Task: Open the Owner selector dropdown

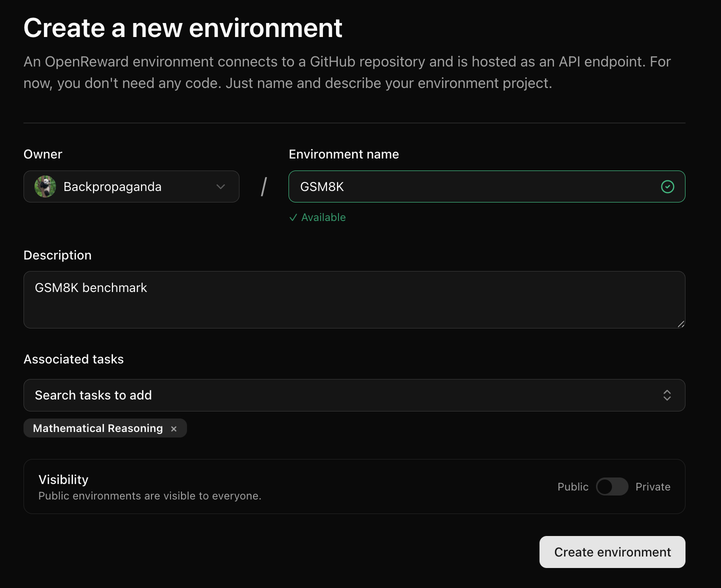Action: click(x=131, y=186)
